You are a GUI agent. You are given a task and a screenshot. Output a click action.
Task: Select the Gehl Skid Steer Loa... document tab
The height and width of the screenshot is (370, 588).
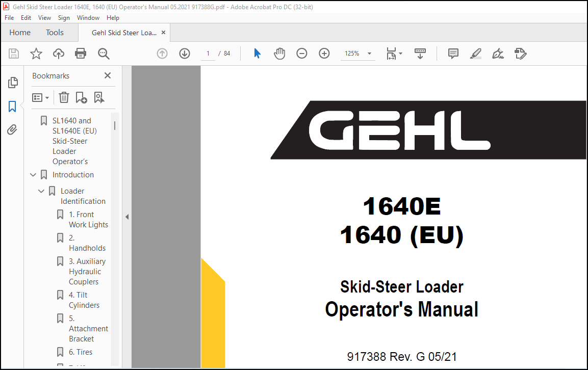point(124,33)
